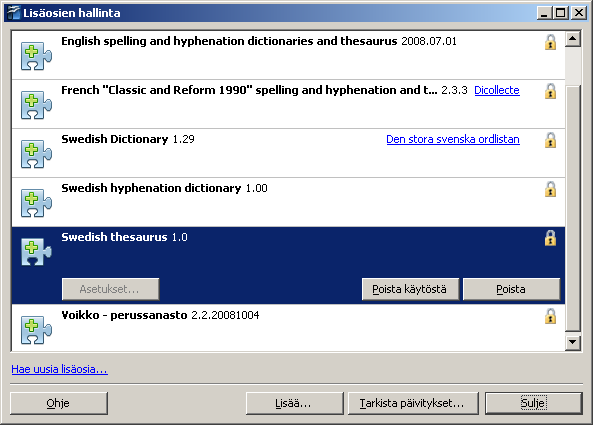
Task: Click the scrollbar up arrow
Action: pos(573,39)
